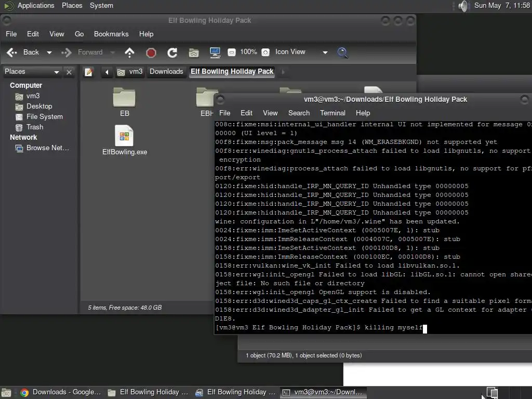Close the Places side pane
This screenshot has width=532, height=399.
[69, 72]
